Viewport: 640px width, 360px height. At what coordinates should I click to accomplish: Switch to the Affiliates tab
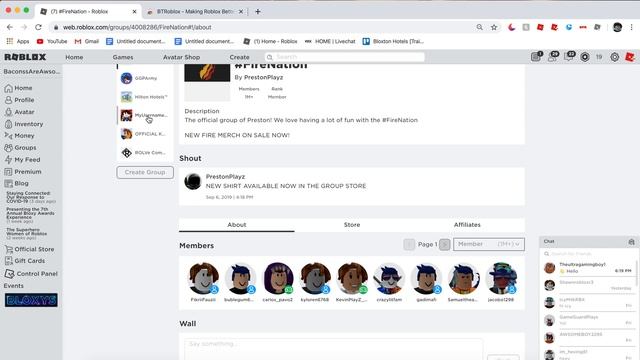point(467,225)
